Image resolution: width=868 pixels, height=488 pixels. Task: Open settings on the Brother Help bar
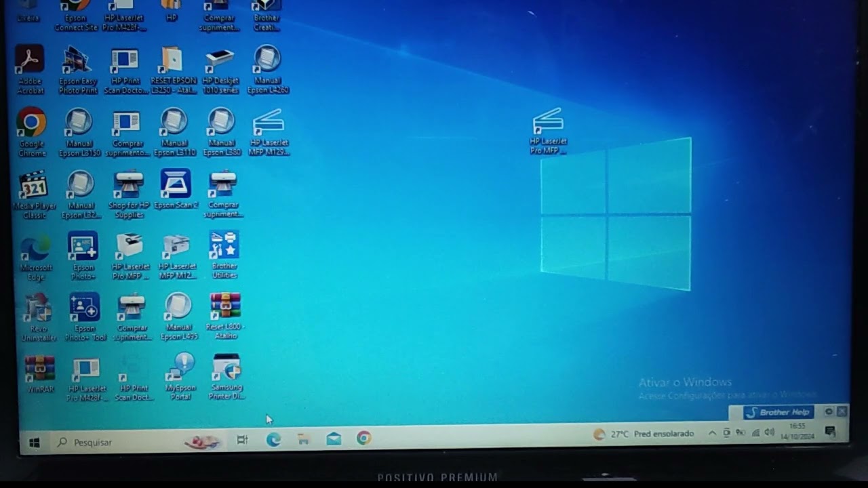tap(828, 411)
